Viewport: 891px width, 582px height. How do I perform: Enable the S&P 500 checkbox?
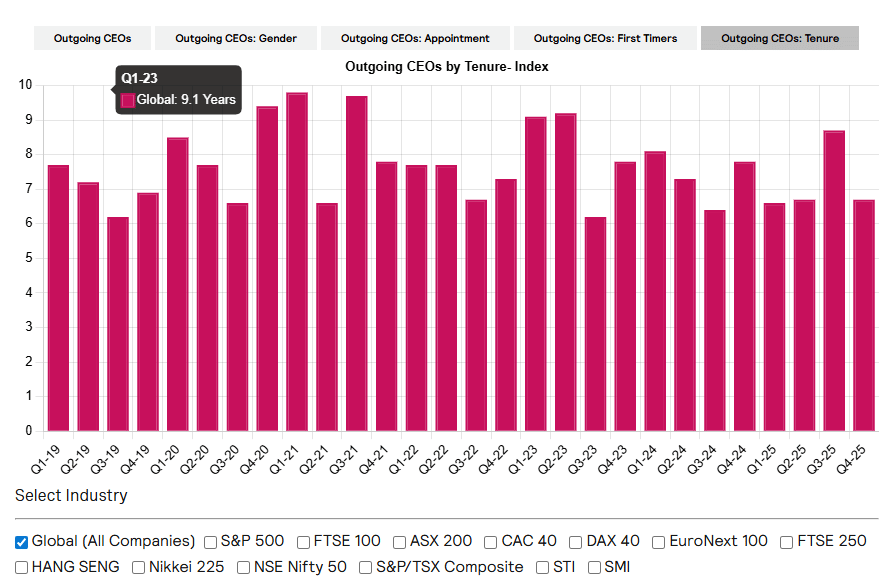click(x=211, y=542)
